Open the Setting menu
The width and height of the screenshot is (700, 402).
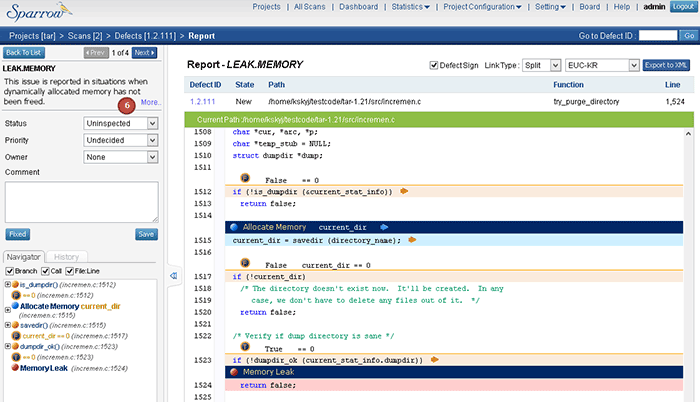(x=550, y=7)
